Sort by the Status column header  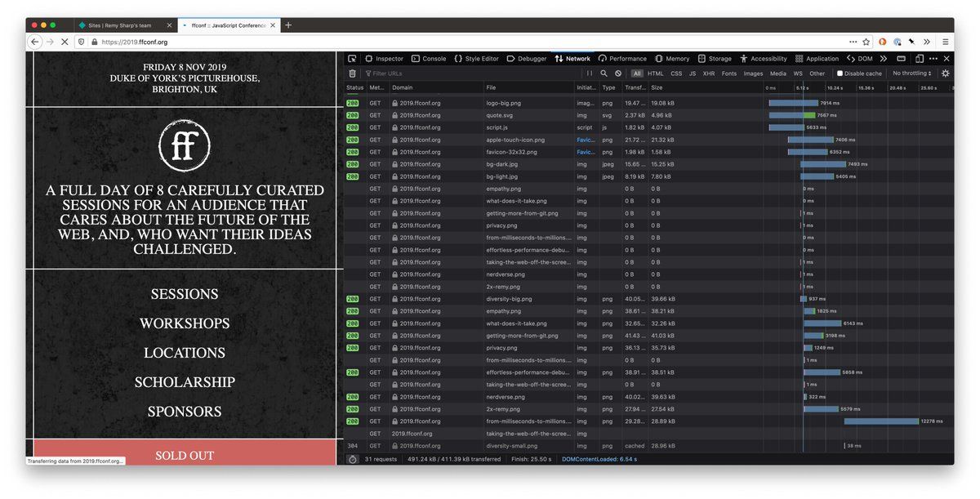[x=354, y=87]
